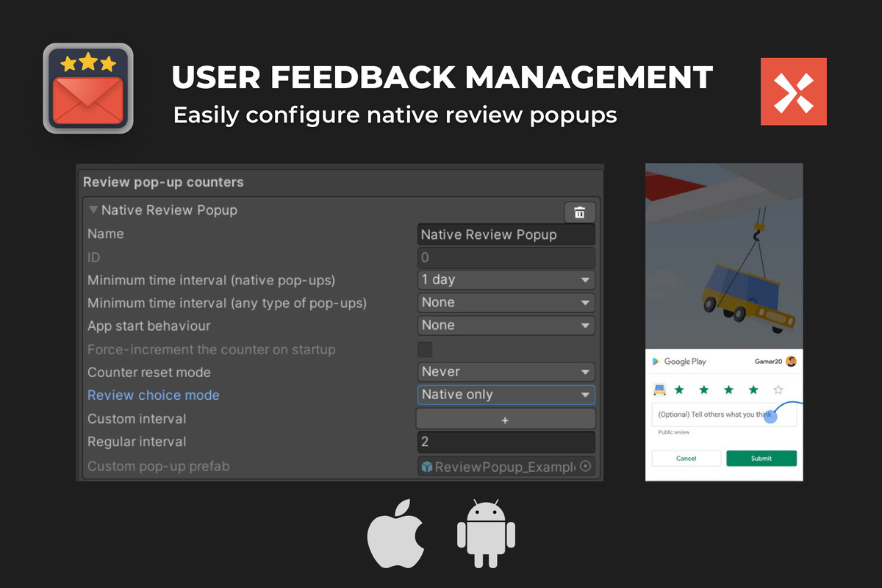Click the red X logo in the top right
882x588 pixels.
[x=794, y=90]
